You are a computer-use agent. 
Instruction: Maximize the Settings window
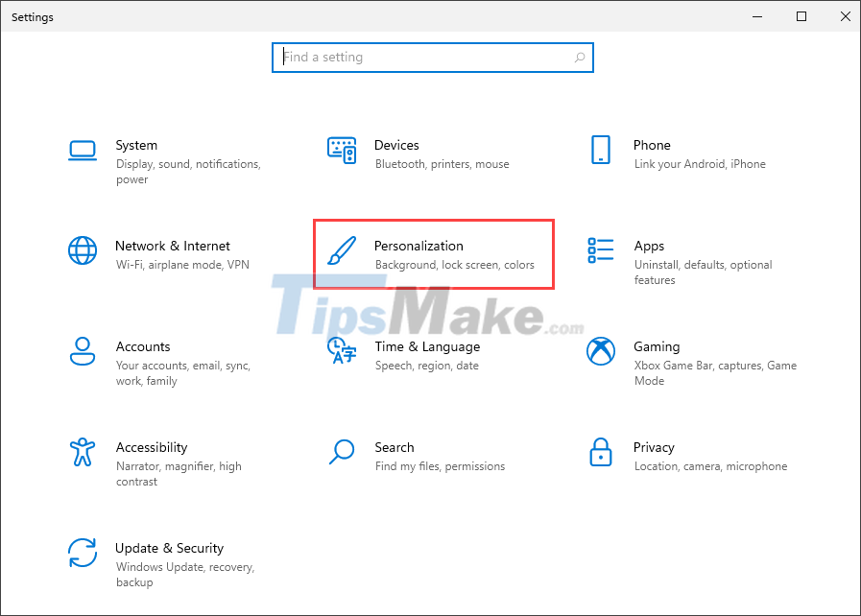coord(801,16)
